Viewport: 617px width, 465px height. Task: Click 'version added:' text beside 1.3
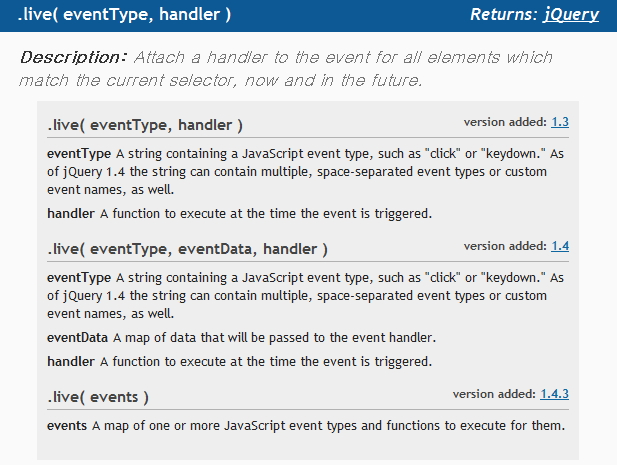(x=505, y=122)
